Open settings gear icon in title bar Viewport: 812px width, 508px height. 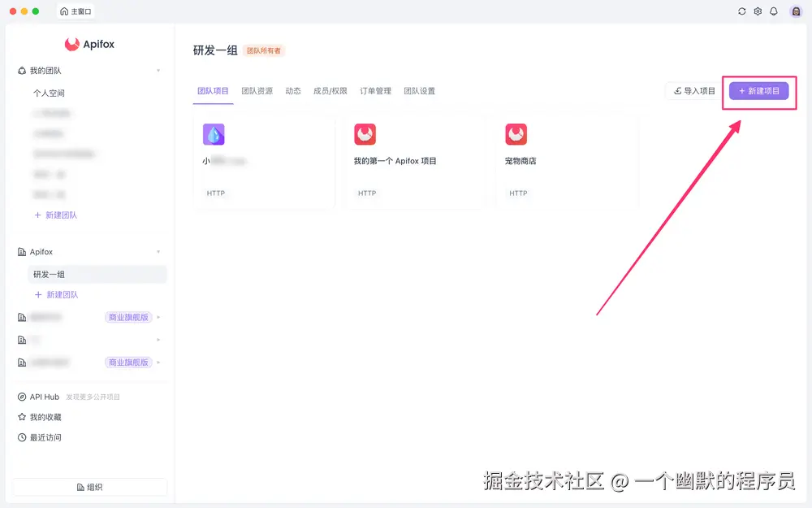click(x=758, y=11)
